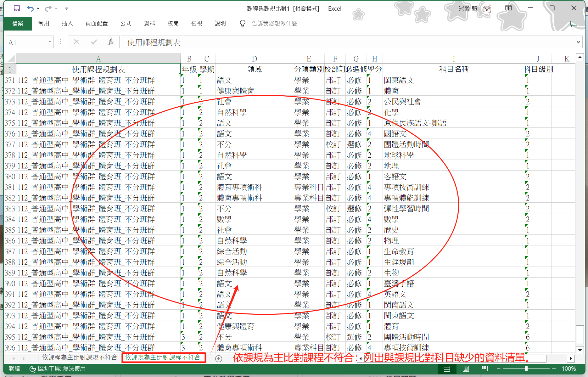Screen dimensions: 588x377
Task: Click the Select All corner triangle
Action: (x=11, y=59)
